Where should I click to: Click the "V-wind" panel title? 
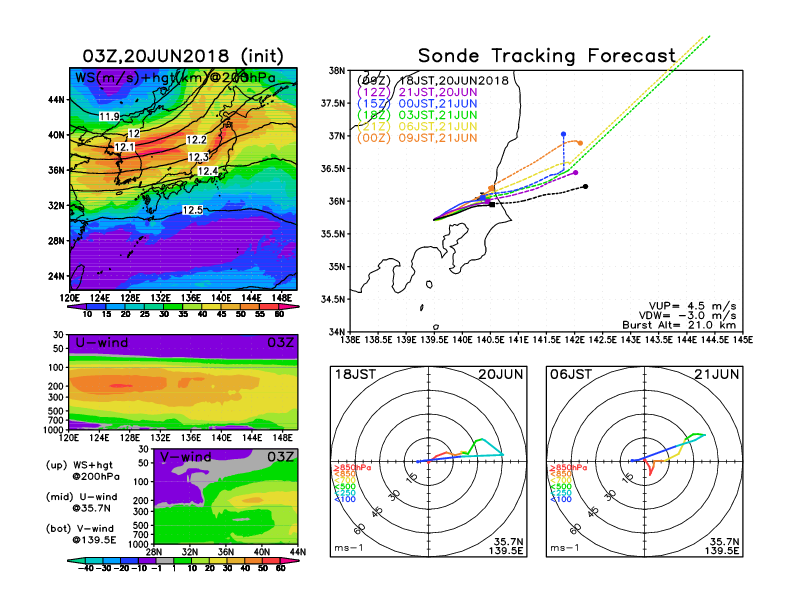[185, 457]
